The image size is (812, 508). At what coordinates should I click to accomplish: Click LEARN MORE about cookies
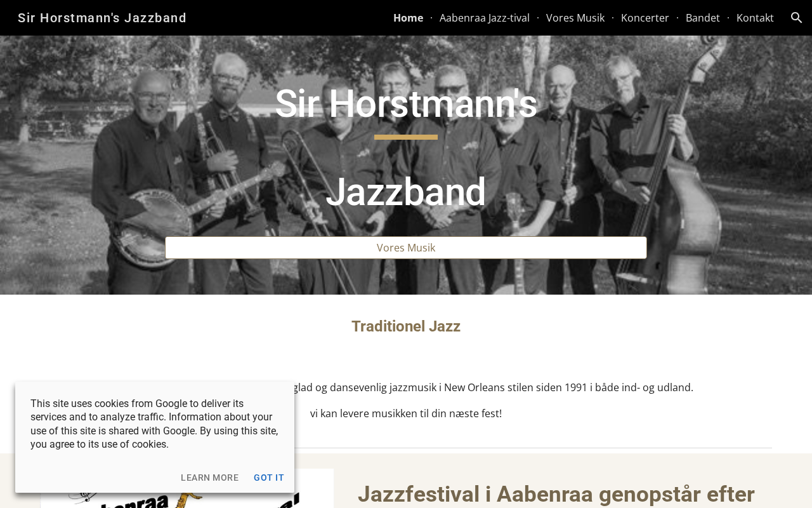tap(210, 478)
